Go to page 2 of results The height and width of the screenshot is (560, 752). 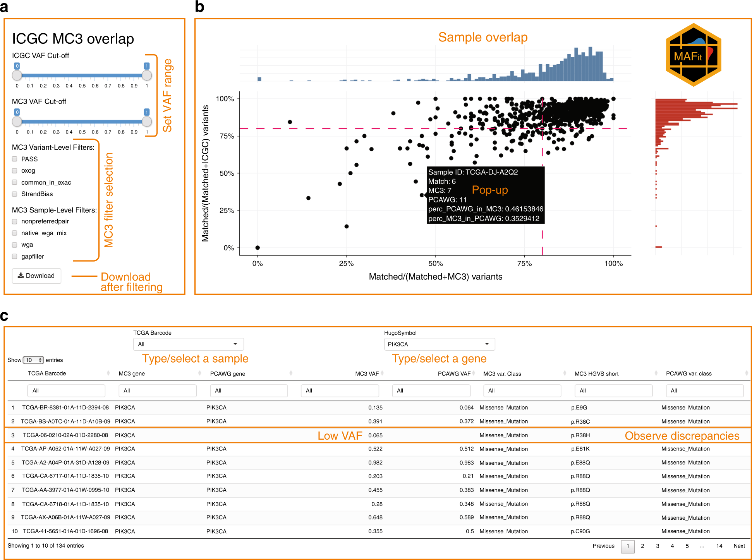[642, 546]
